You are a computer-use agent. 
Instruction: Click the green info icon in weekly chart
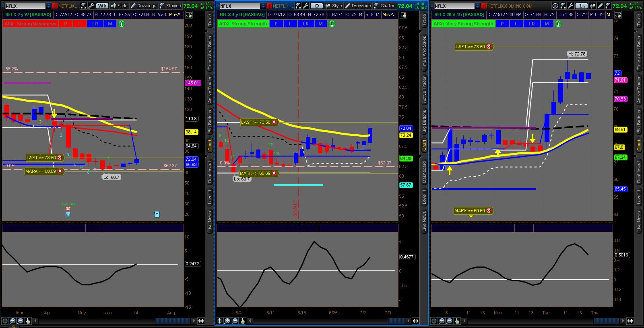[121, 24]
